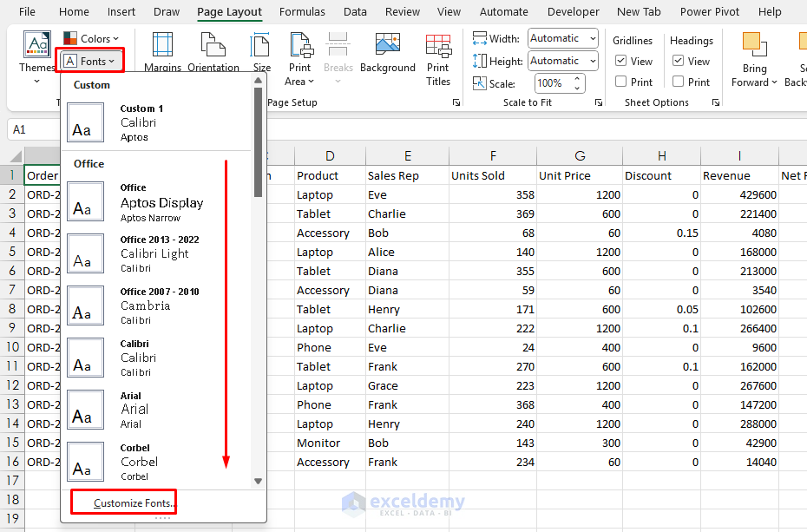Select column G header
This screenshot has height=532, width=807.
point(580,156)
